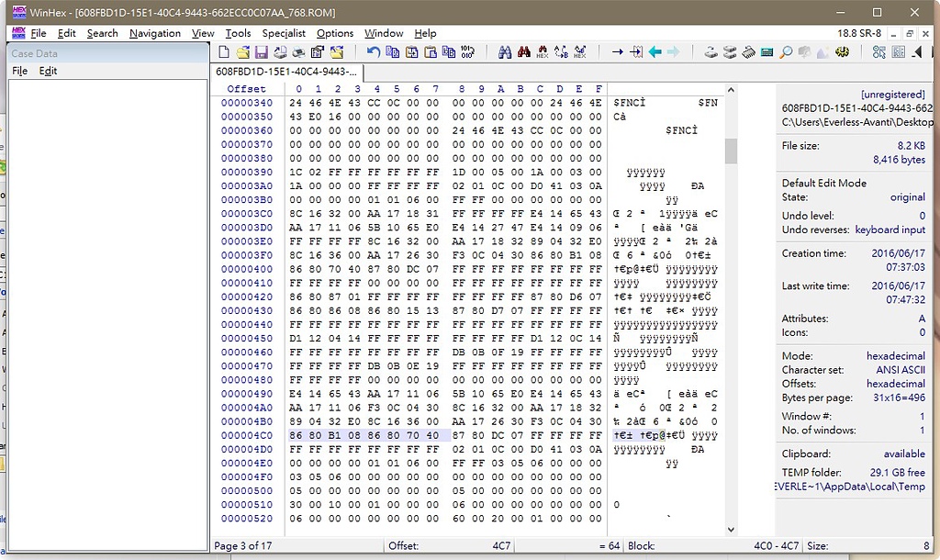Click the '= 64' status bar value
940x560 pixels.
[x=610, y=545]
